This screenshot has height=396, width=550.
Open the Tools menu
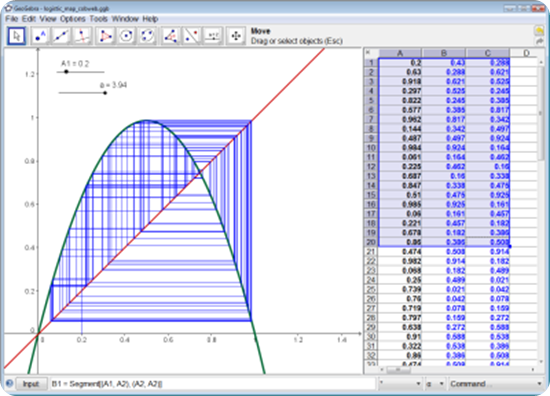99,19
